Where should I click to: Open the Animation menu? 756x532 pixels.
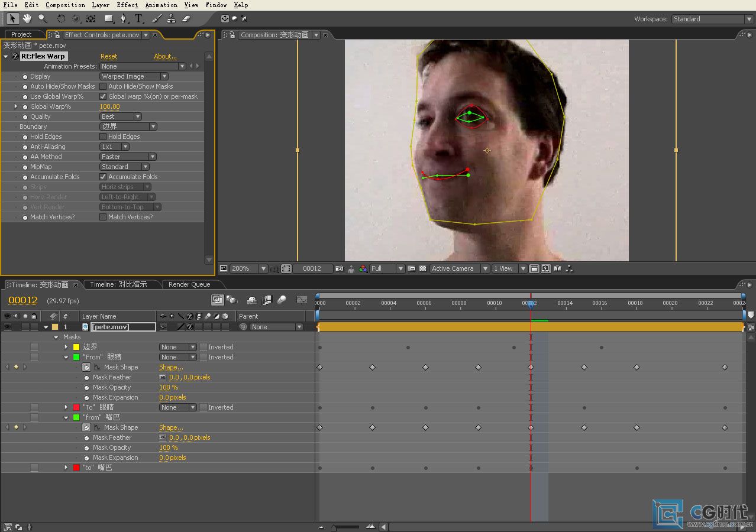161,5
